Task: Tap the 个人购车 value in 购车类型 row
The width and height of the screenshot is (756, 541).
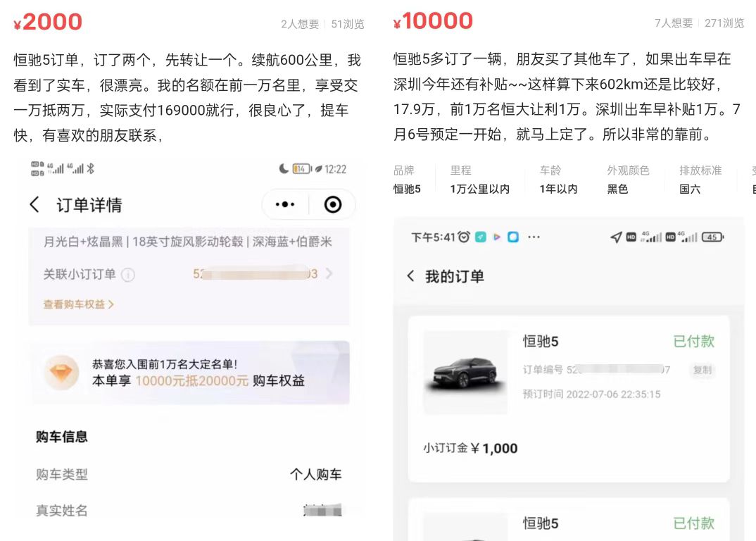Action: (x=316, y=474)
